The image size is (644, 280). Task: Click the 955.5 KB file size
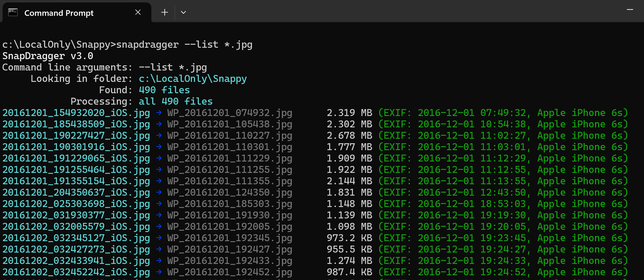pos(349,249)
